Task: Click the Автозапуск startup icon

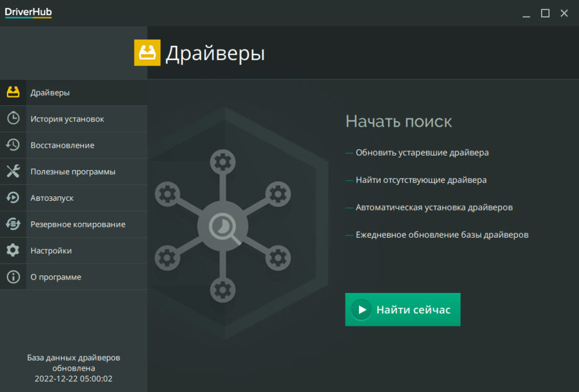Action: [14, 197]
